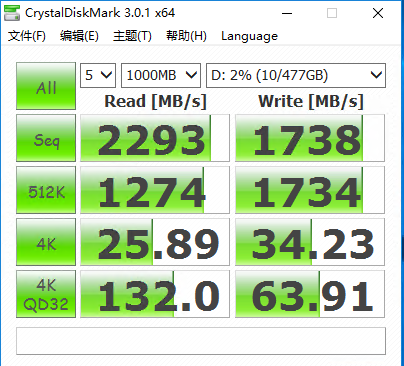
Task: Close the CrystalDiskMark window
Action: point(378,14)
